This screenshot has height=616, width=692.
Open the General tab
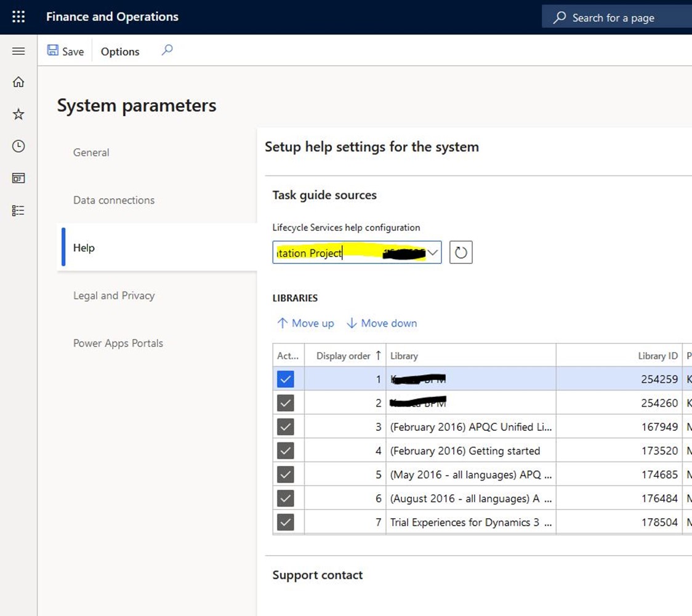click(x=91, y=152)
